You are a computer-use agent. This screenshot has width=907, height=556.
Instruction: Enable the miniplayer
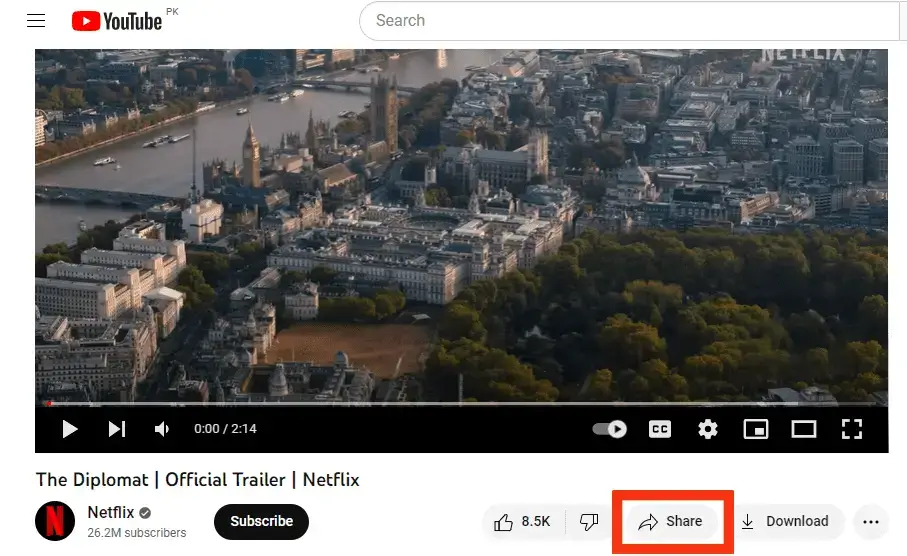click(755, 429)
